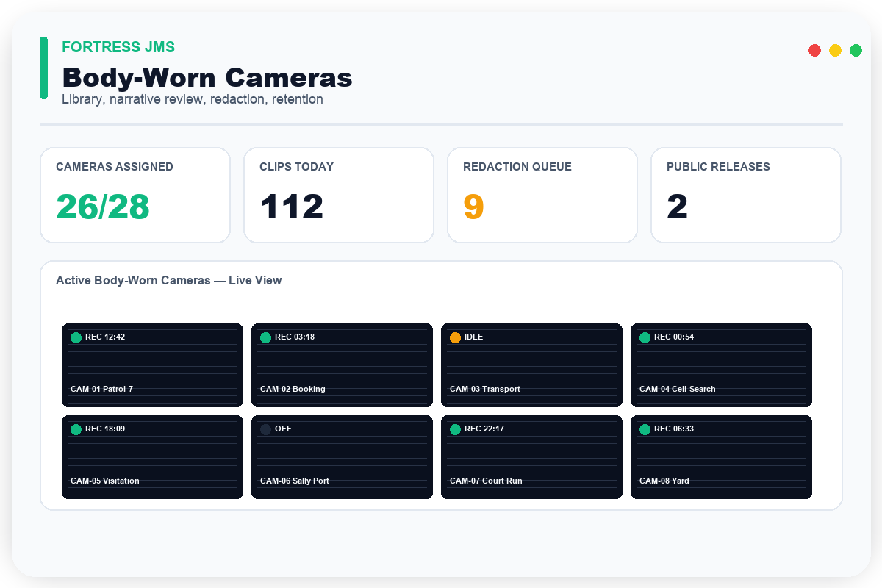Image resolution: width=882 pixels, height=588 pixels.
Task: Open the Redaction Queue card showing 9
Action: [542, 195]
